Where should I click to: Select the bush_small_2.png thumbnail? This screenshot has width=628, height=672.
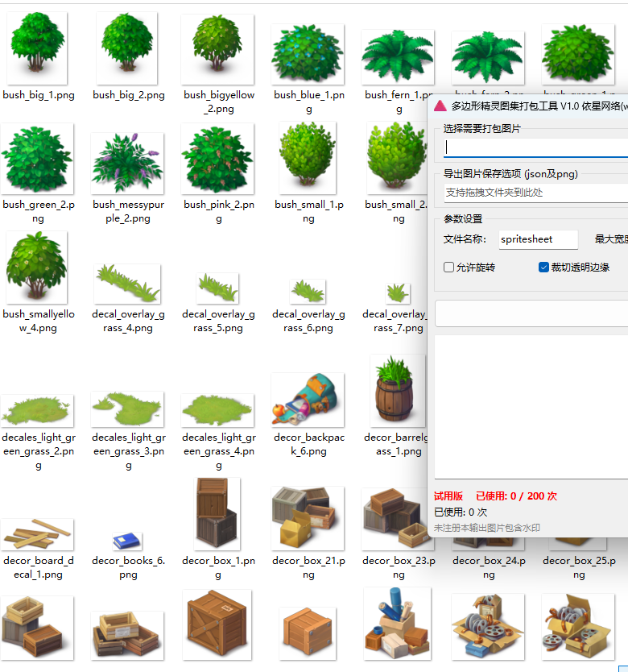[397, 158]
